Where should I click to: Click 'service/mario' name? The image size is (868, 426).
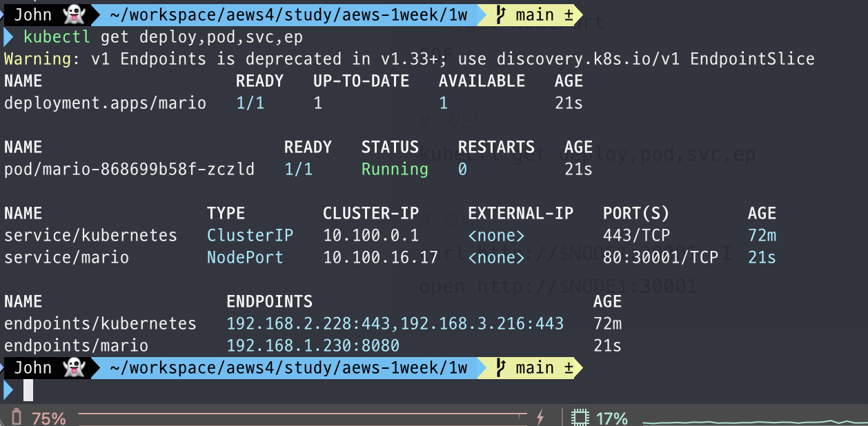66,257
